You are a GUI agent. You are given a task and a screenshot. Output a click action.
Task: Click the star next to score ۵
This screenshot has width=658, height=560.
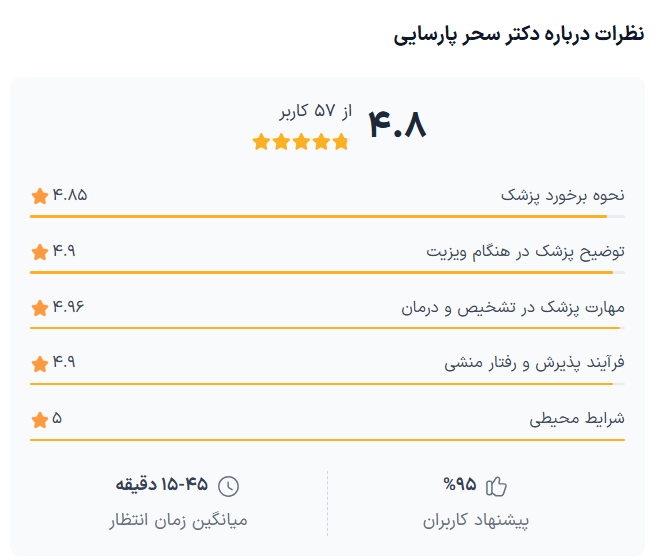click(40, 419)
